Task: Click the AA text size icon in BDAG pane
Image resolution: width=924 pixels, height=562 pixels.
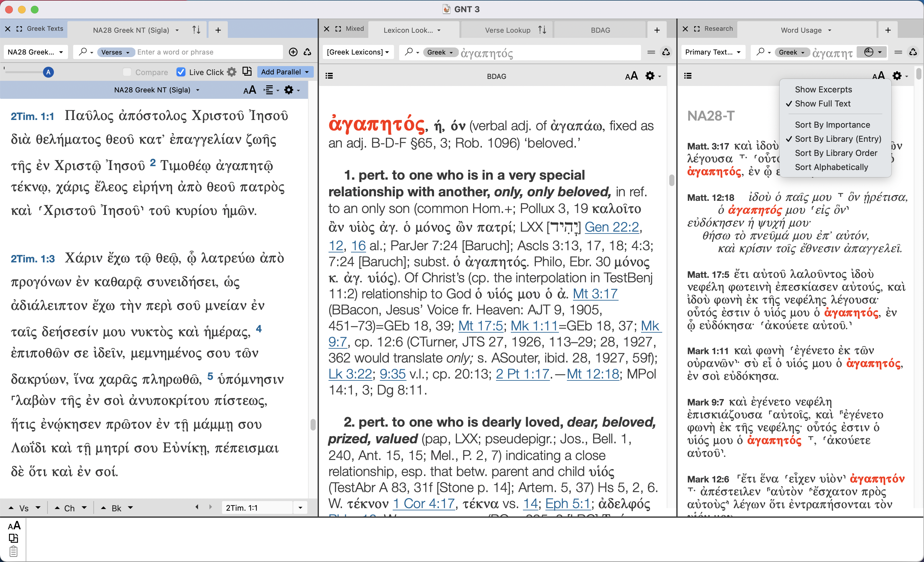Action: (631, 76)
